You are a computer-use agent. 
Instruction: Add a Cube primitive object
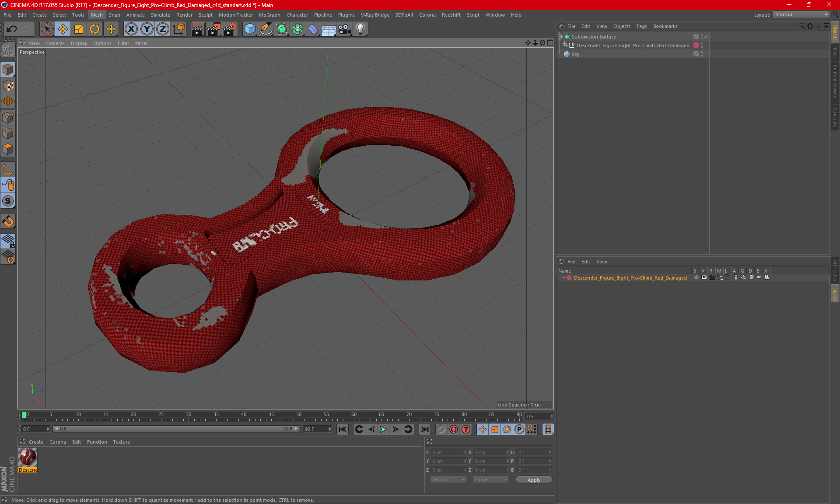(250, 29)
